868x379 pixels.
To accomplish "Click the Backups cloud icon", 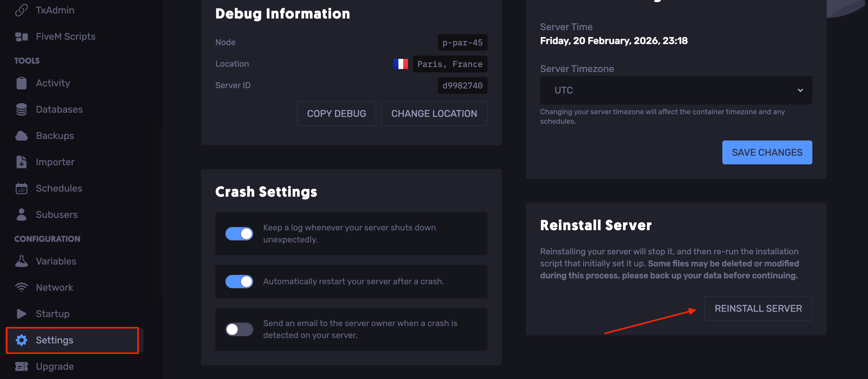I will (21, 136).
